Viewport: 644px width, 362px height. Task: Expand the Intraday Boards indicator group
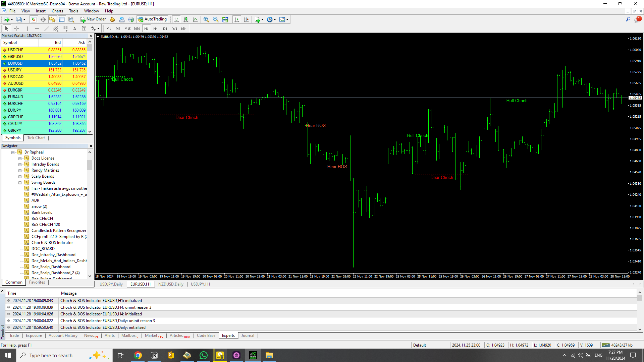point(20,164)
